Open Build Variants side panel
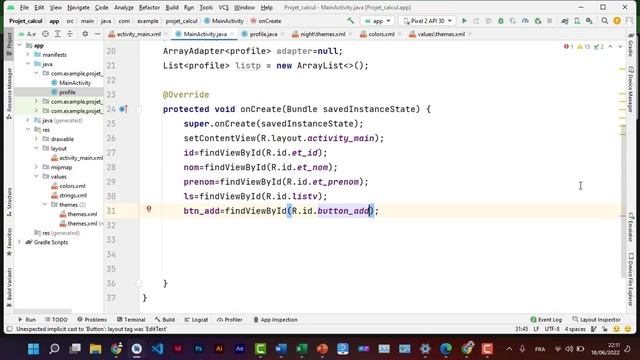Viewport: 640px width, 360px height. click(9, 287)
